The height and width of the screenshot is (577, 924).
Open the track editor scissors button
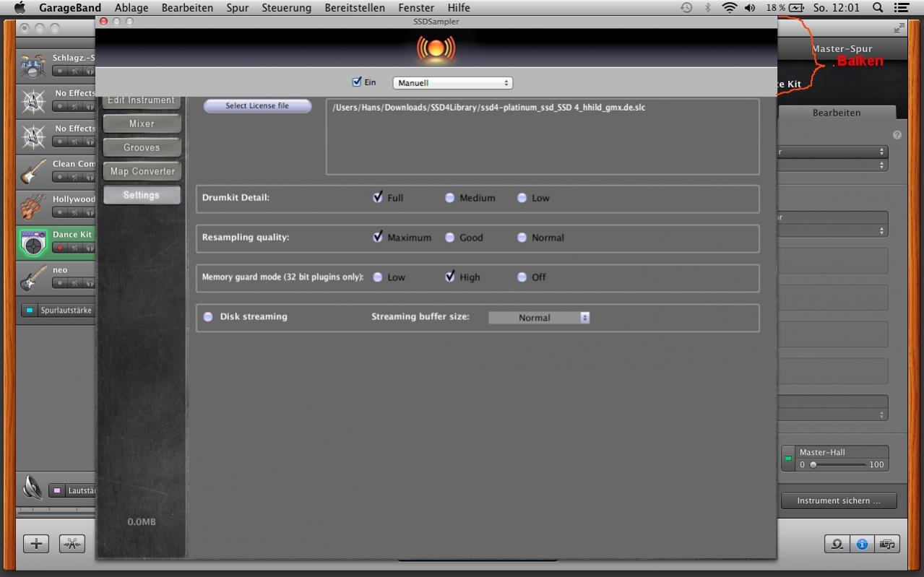click(x=72, y=544)
